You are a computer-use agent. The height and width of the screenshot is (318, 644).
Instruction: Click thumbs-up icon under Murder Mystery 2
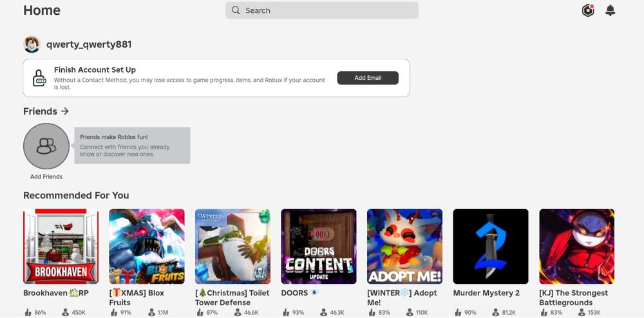coord(458,313)
